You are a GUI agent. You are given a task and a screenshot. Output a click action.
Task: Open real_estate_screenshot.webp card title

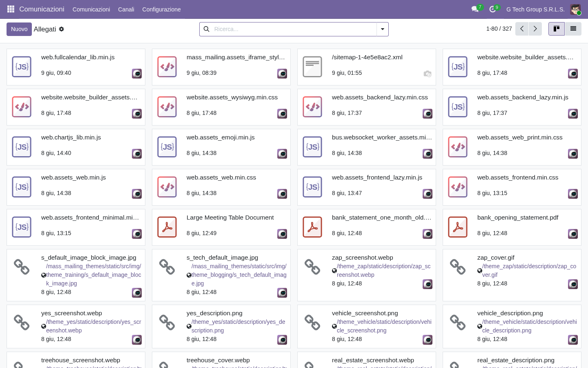(x=373, y=360)
